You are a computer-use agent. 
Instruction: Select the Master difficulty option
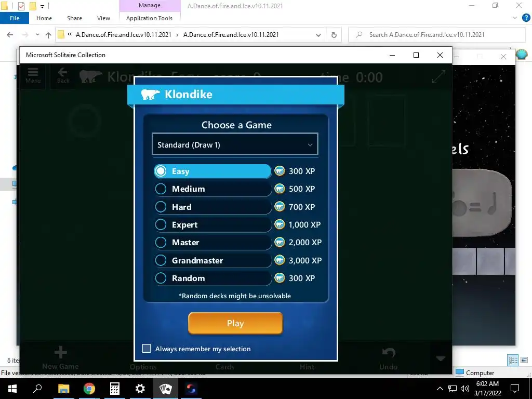click(212, 242)
